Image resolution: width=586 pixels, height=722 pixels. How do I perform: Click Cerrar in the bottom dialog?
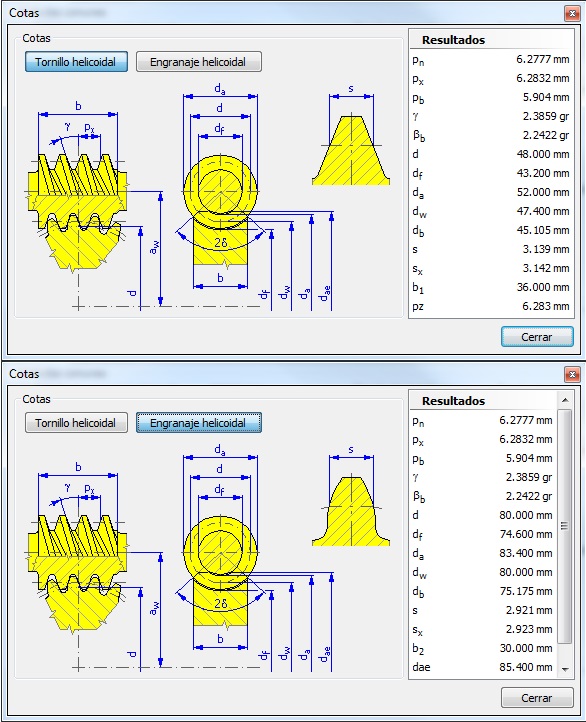[x=537, y=698]
